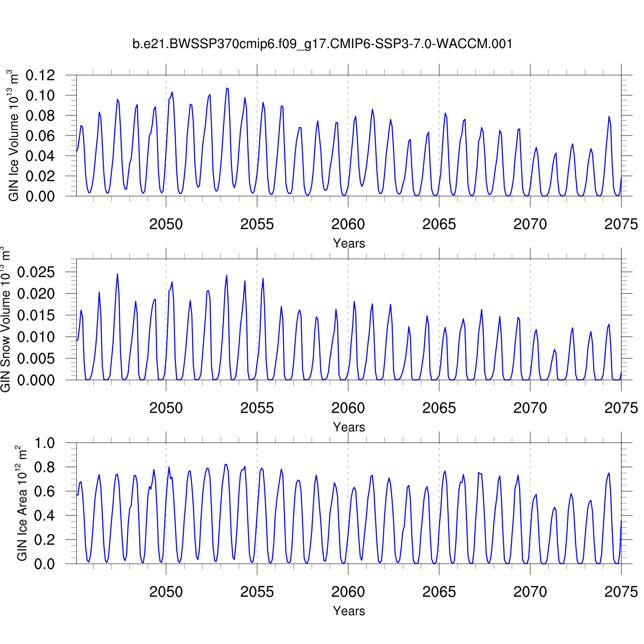Click the GIN Snow Volume y-axis label
The width and height of the screenshot is (644, 644).
click(6, 319)
